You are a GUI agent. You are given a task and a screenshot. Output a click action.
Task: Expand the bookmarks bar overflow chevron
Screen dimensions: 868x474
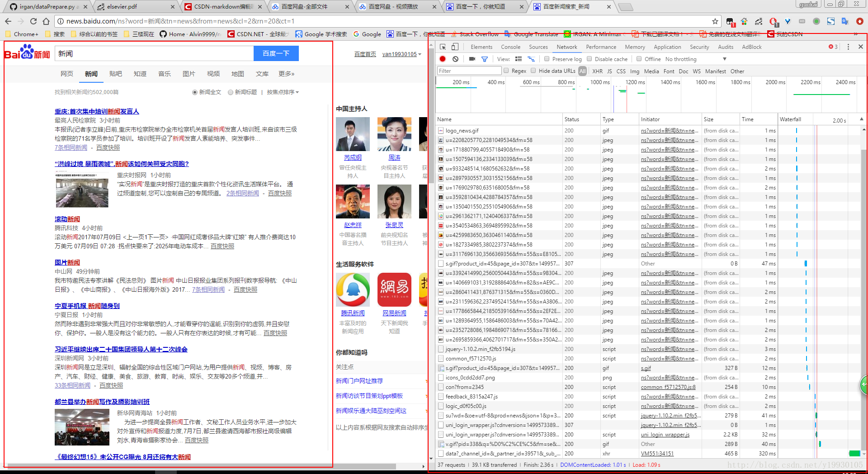855,34
